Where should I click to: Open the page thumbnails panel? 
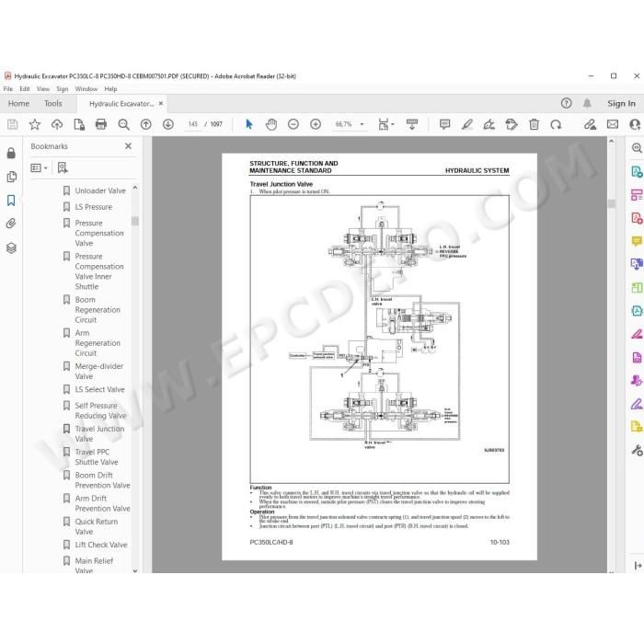coord(11,177)
